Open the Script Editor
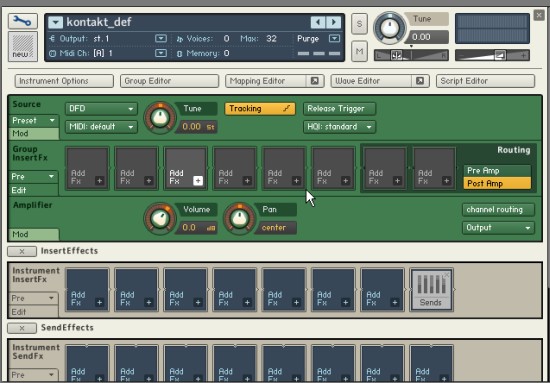 point(485,81)
